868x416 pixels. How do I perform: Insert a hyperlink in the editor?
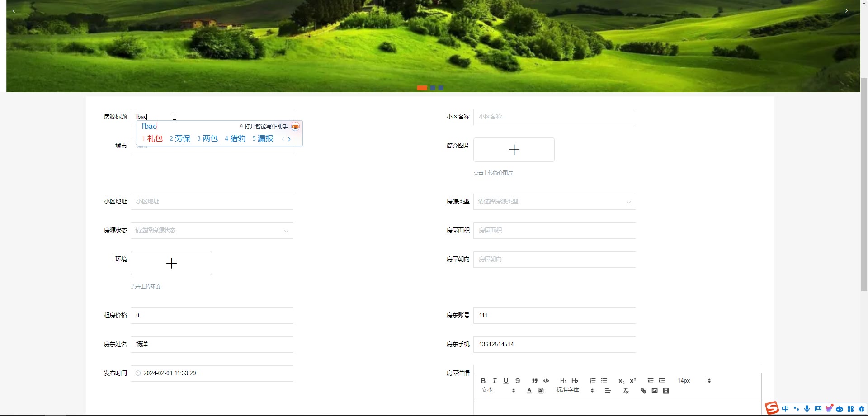pyautogui.click(x=643, y=391)
